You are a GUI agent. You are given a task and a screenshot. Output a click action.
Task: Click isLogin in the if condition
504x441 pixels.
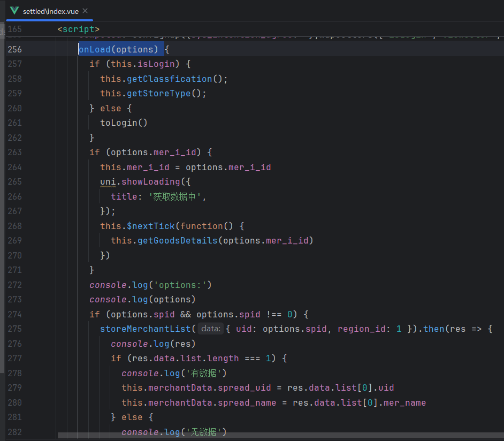click(x=156, y=64)
